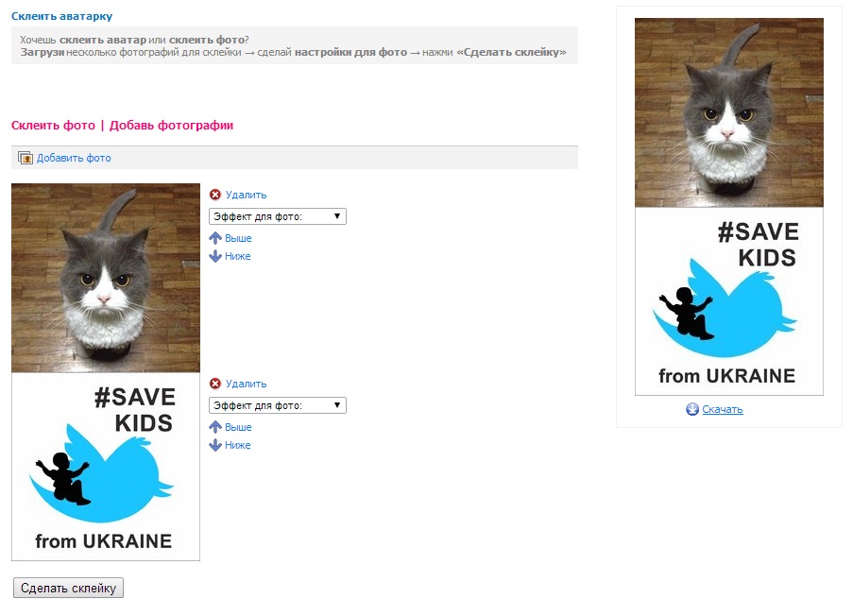Click the add photo icon beside Добавить фото

pyautogui.click(x=25, y=158)
